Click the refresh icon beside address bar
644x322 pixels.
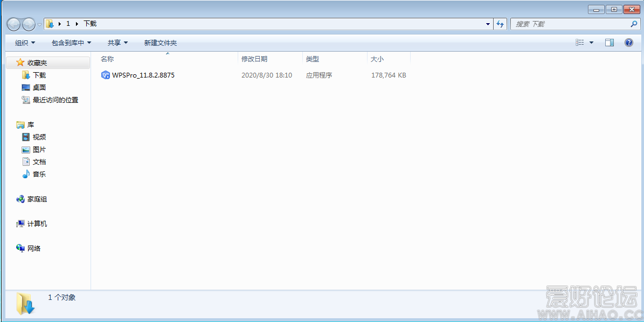click(501, 24)
